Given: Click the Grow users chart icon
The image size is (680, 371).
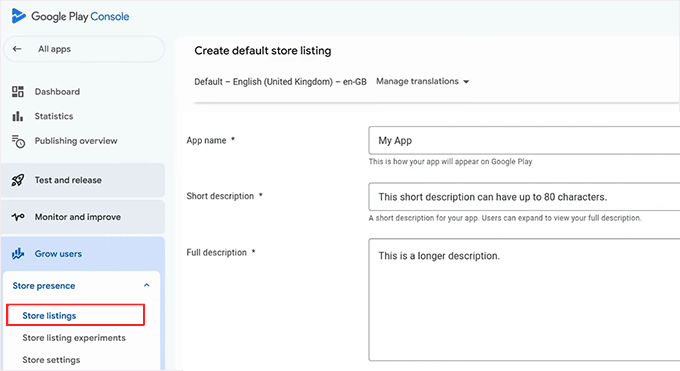Looking at the screenshot, I should coord(18,253).
